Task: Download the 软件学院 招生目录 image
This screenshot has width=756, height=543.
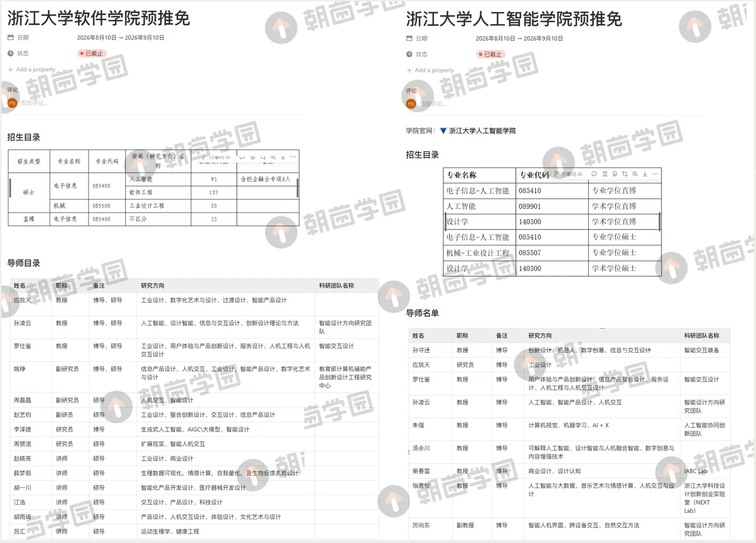Action: (283, 157)
